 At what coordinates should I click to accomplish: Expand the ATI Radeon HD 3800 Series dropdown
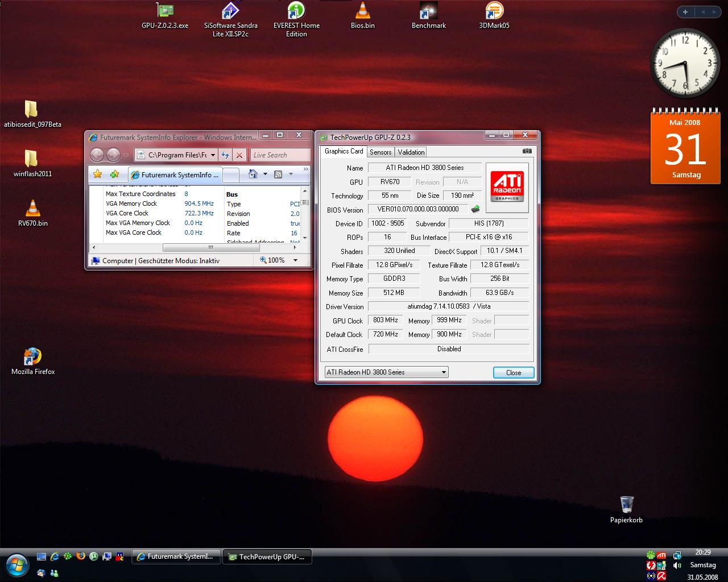(x=444, y=372)
